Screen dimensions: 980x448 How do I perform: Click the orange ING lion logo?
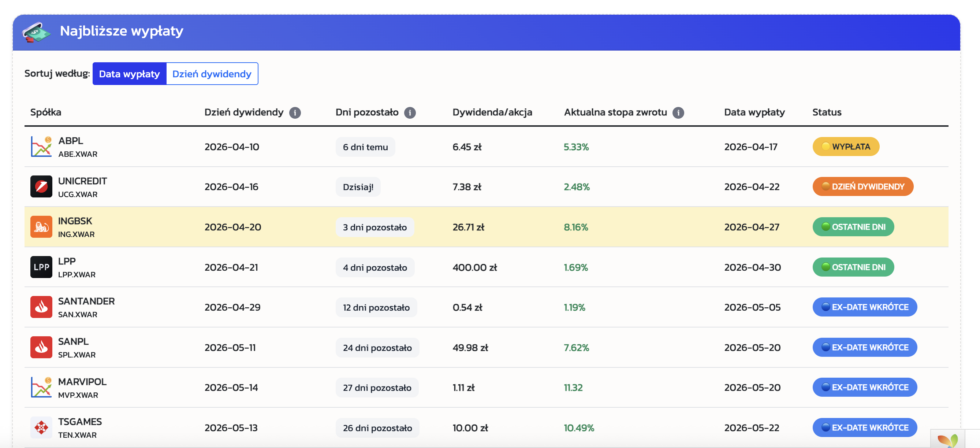coord(41,227)
